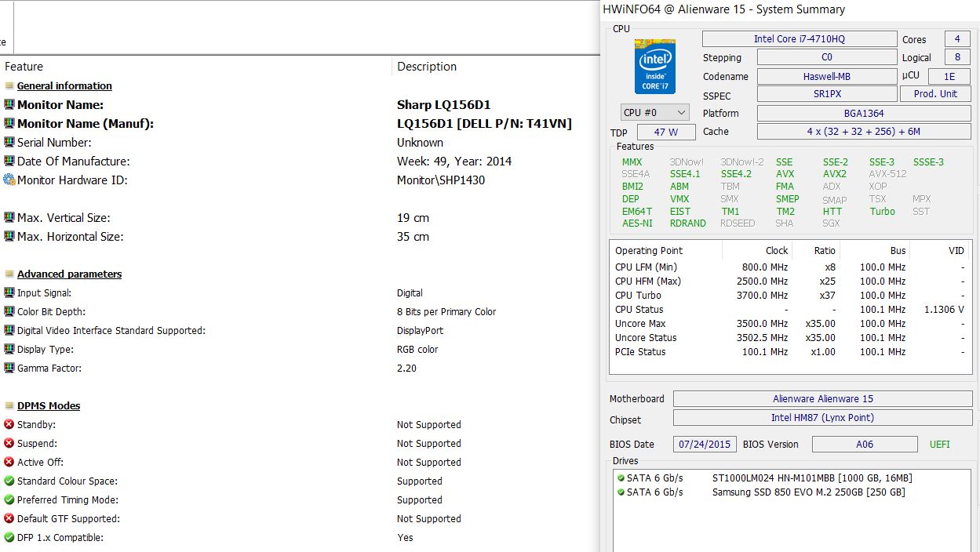Click the Intel Core i7 logo badge

point(654,67)
